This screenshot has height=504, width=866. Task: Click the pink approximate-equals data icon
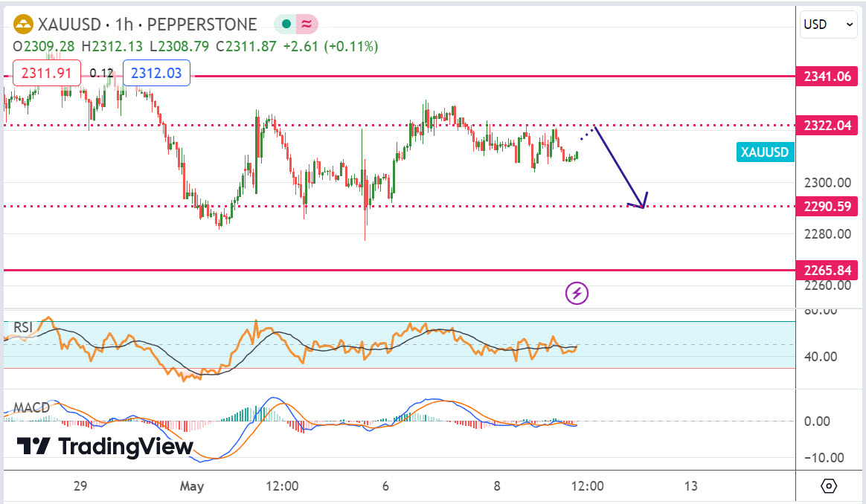(306, 25)
